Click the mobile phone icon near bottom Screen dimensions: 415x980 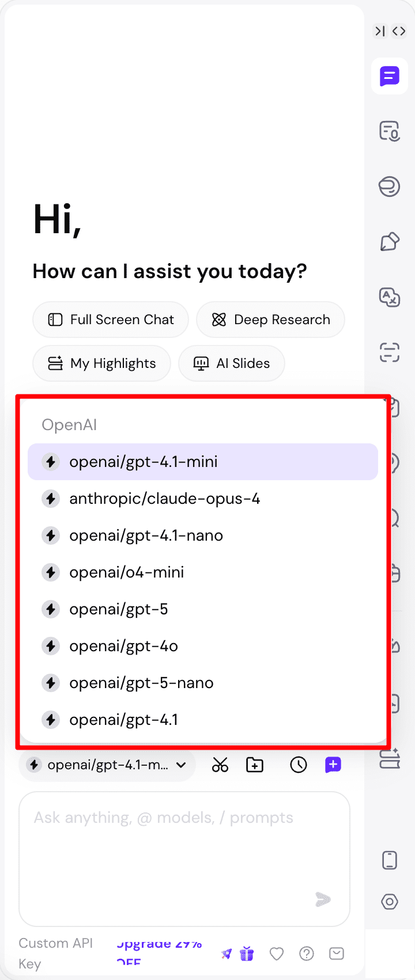(390, 859)
